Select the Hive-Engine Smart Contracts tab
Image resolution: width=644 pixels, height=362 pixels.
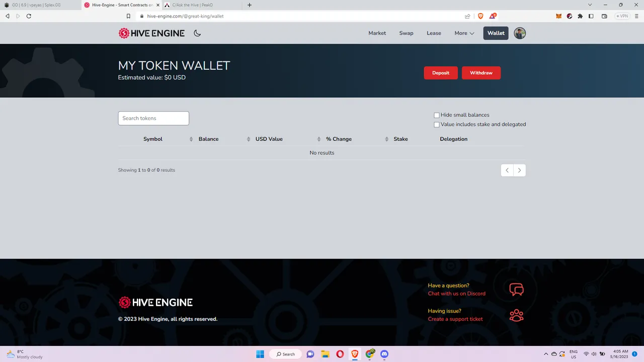pyautogui.click(x=121, y=5)
